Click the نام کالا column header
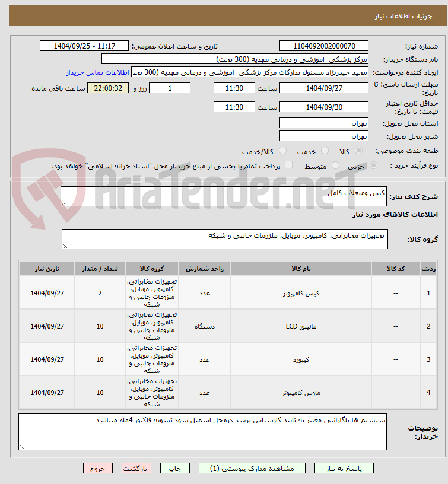This screenshot has height=484, width=448. [x=301, y=269]
